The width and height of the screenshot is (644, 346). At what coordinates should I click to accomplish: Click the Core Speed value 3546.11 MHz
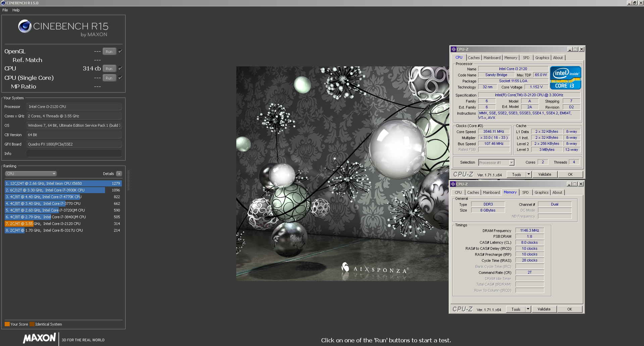(494, 132)
